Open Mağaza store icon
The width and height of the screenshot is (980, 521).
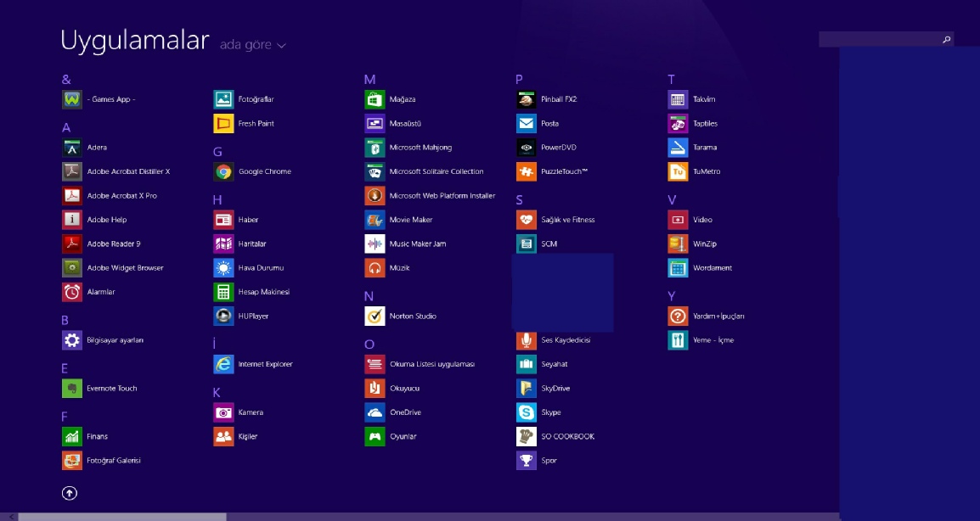pos(375,99)
